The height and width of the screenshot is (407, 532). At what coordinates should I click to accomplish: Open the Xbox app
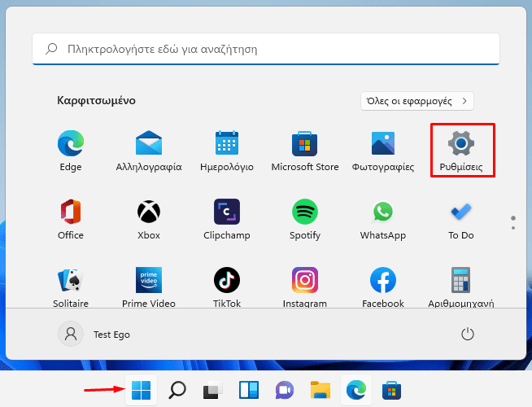point(149,219)
